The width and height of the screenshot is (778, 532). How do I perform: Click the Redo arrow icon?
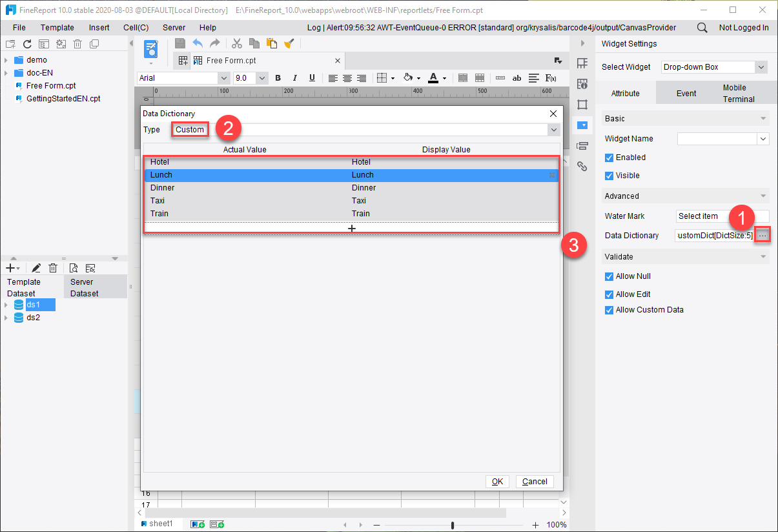point(214,43)
